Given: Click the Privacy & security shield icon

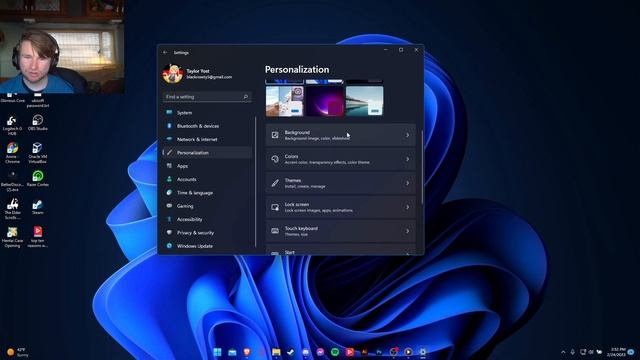Looking at the screenshot, I should click(x=169, y=232).
